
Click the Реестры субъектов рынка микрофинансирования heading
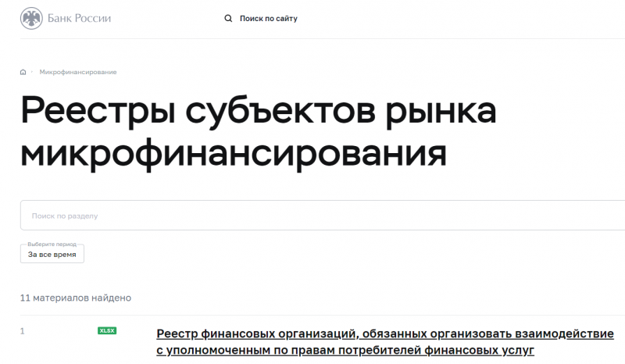tap(259, 132)
